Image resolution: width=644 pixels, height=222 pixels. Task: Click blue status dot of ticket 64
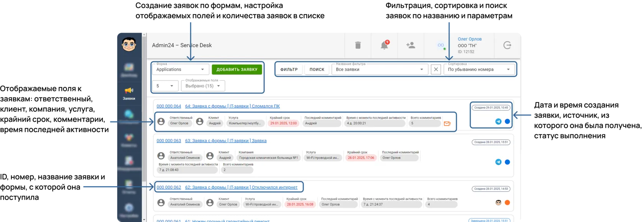(508, 121)
